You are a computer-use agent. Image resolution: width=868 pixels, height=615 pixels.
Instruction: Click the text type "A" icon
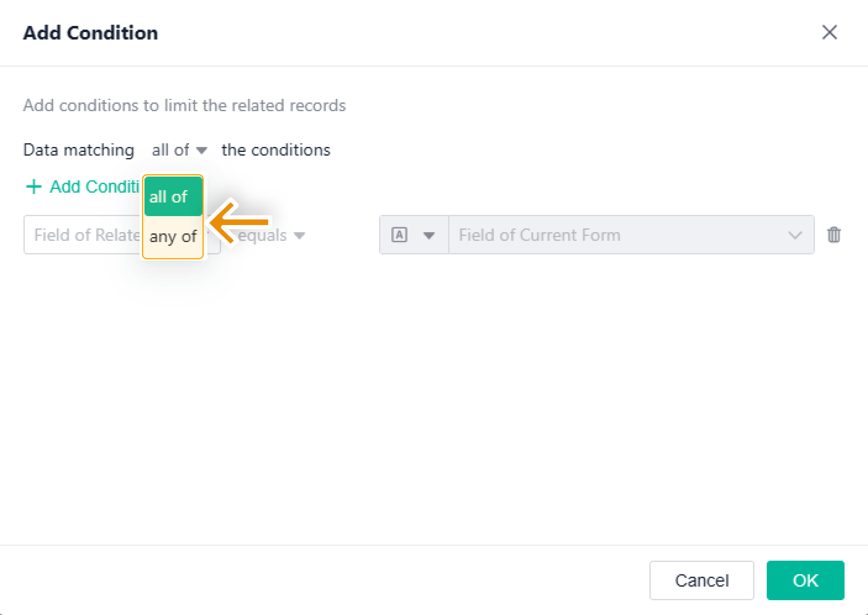[x=399, y=235]
